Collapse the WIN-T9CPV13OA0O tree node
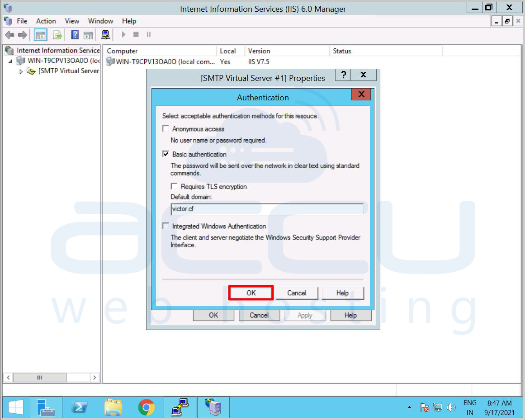Viewport: 525px width, 420px height. (x=10, y=61)
